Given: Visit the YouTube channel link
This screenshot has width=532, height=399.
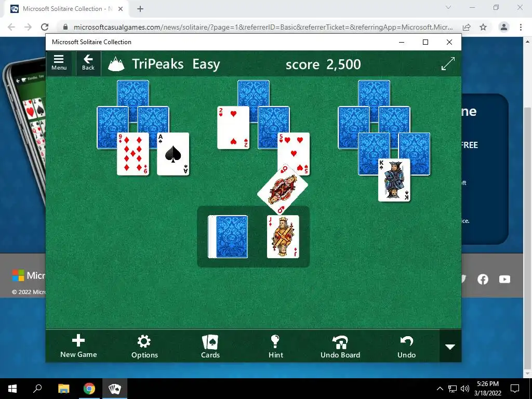Looking at the screenshot, I should coord(504,279).
